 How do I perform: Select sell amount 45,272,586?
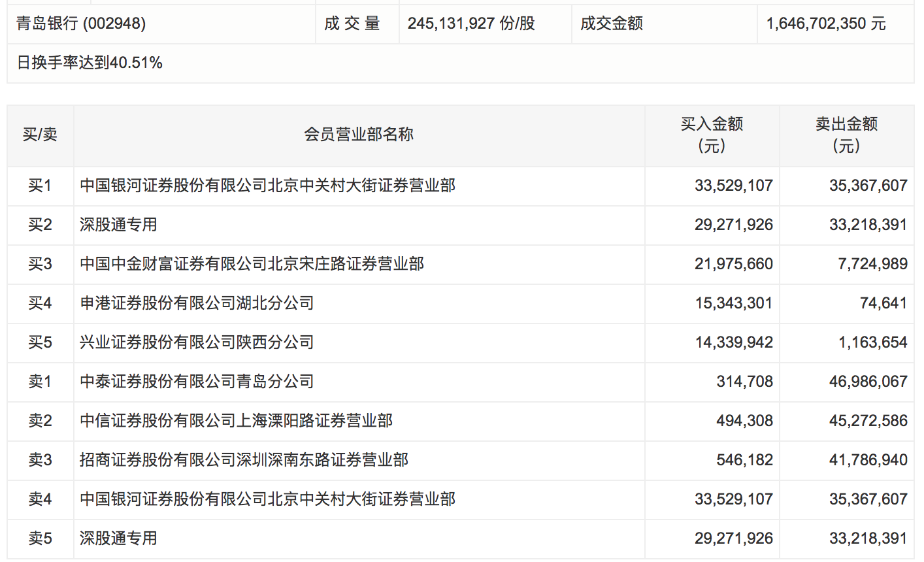[x=868, y=421]
